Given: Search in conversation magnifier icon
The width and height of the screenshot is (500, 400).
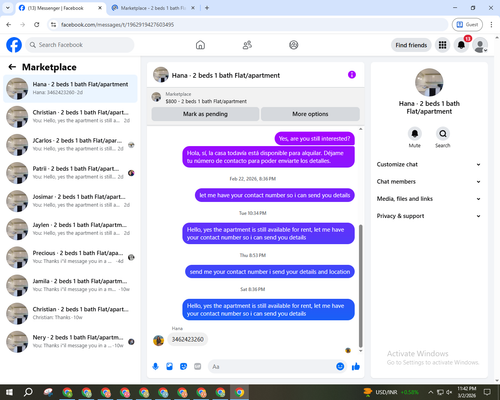Looking at the screenshot, I should (443, 134).
